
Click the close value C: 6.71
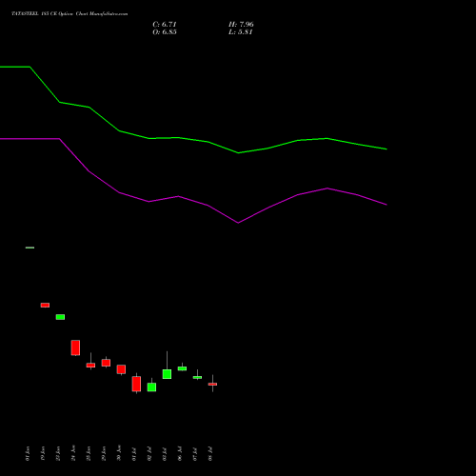coord(165,25)
